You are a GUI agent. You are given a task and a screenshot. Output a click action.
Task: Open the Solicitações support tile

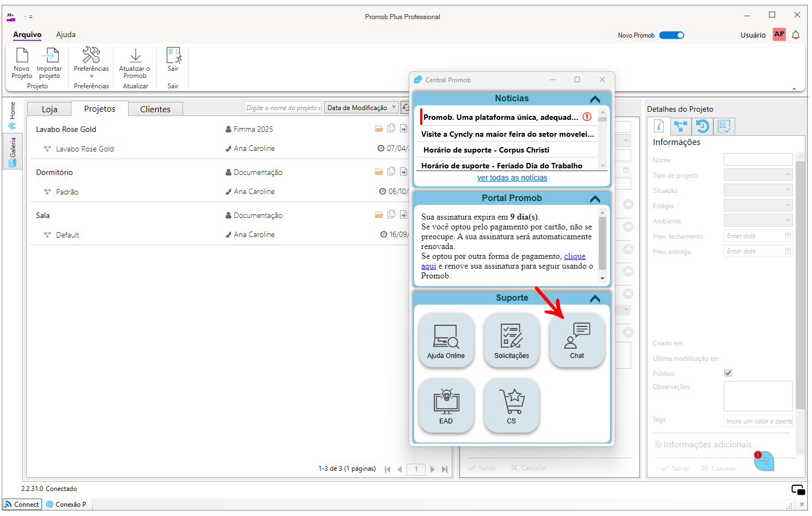coord(511,340)
